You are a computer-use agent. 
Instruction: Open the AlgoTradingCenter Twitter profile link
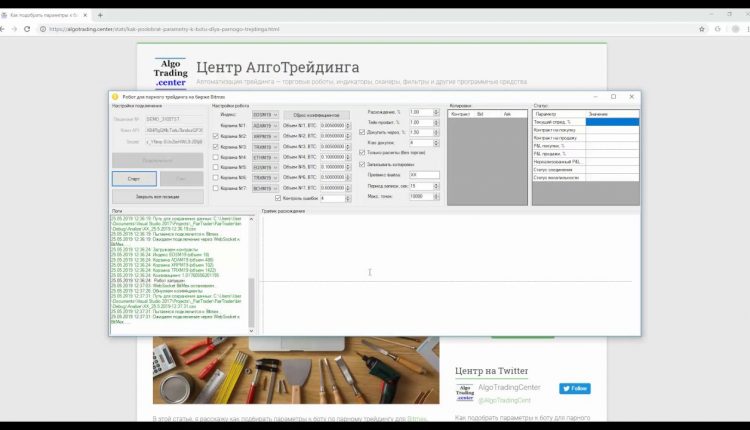coord(509,387)
